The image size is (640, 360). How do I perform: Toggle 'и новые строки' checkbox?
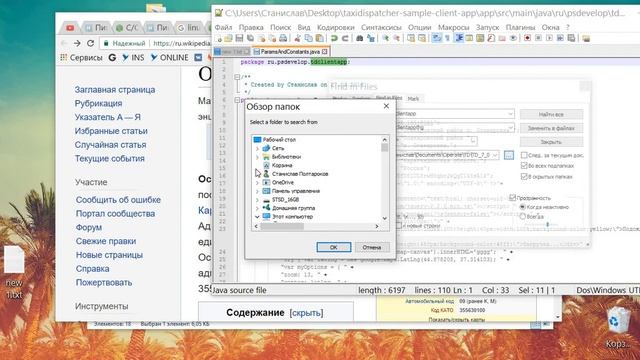point(399,225)
